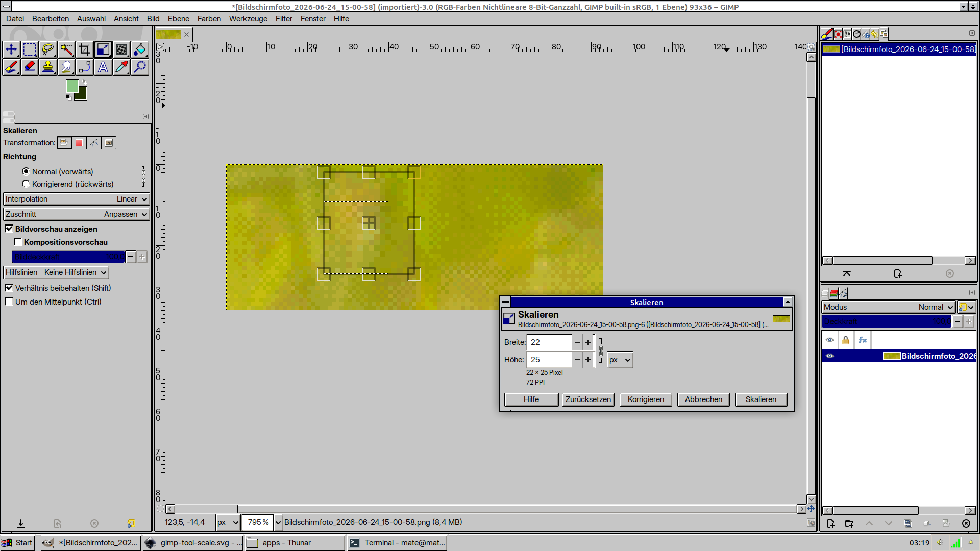Select the Color Picker eyedropper tool
Screen dimensions: 980x551
click(121, 67)
